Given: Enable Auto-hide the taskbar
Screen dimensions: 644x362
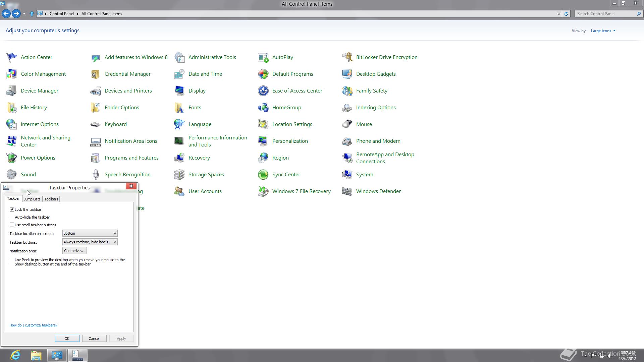Looking at the screenshot, I should pos(12,217).
